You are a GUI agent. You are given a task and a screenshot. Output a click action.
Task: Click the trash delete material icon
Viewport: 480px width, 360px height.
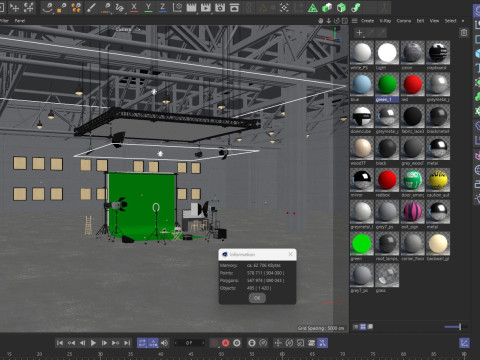click(464, 33)
